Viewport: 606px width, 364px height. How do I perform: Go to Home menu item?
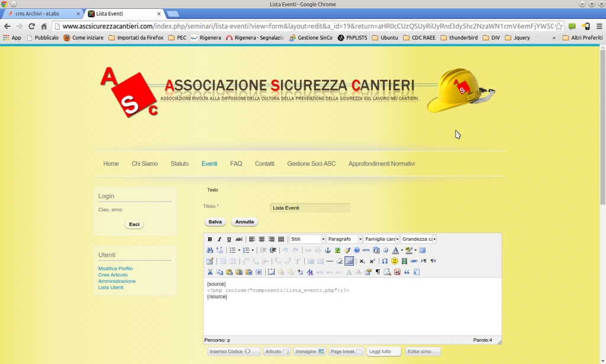pyautogui.click(x=111, y=164)
